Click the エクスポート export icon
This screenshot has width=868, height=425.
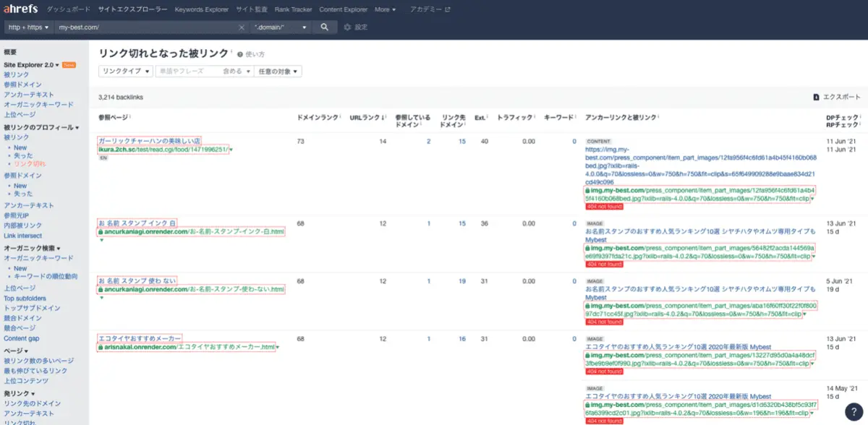816,97
